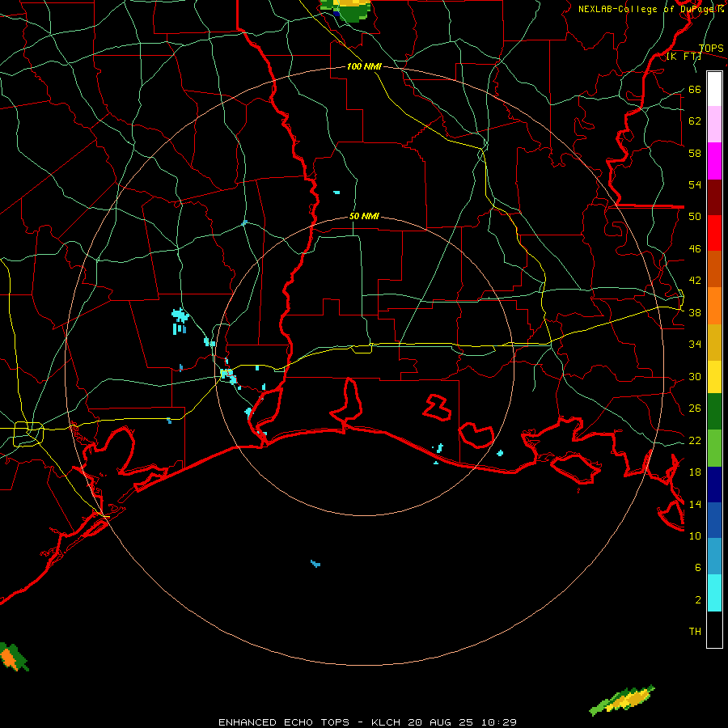Click the yellow-green elongated echo at lower right

click(622, 700)
